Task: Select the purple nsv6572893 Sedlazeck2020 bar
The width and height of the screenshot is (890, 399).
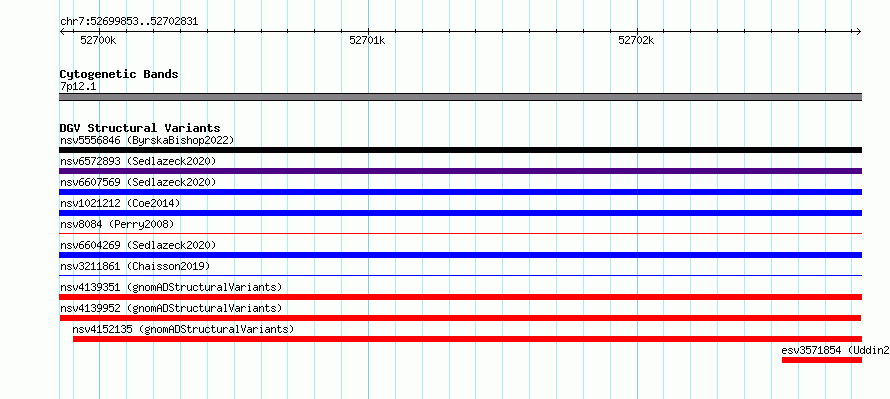Action: click(460, 171)
